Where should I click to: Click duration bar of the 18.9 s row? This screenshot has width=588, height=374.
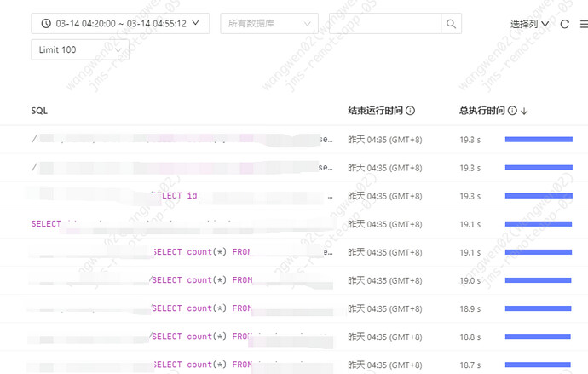coord(538,308)
